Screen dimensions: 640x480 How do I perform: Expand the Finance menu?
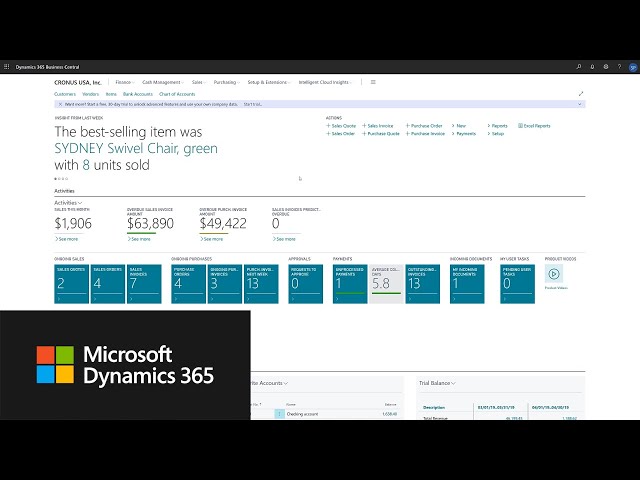click(x=124, y=82)
